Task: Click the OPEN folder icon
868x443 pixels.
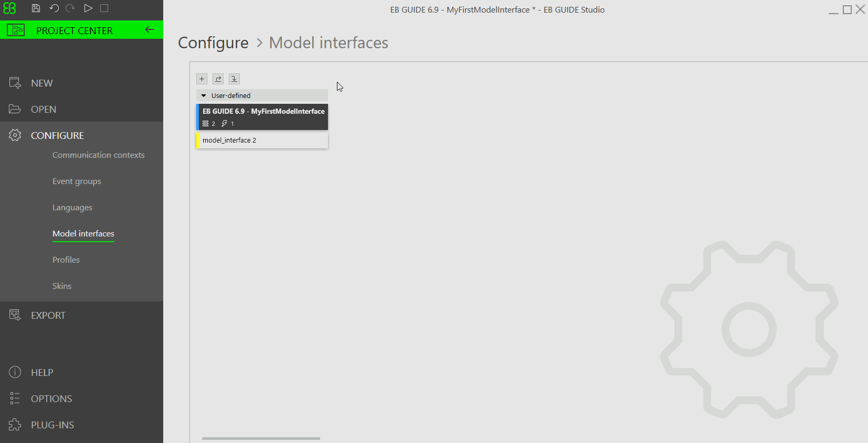Action: coord(15,109)
